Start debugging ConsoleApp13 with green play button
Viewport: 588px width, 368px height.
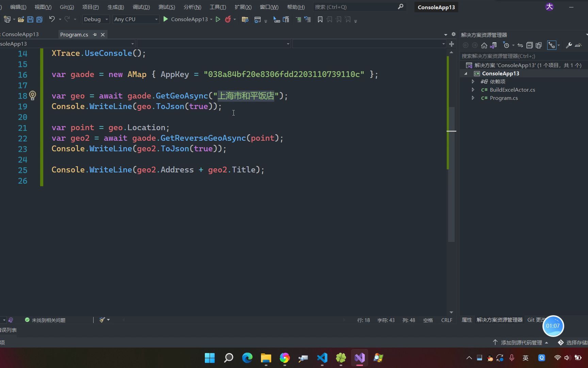pyautogui.click(x=166, y=19)
